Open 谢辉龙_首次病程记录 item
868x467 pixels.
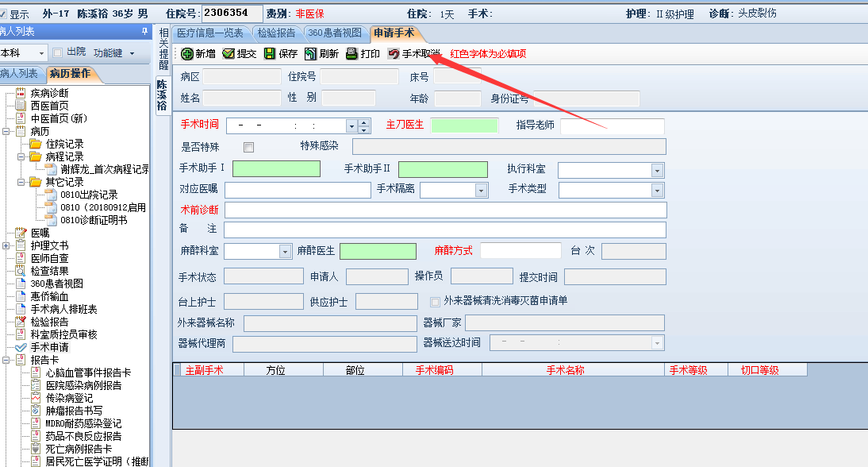click(105, 169)
